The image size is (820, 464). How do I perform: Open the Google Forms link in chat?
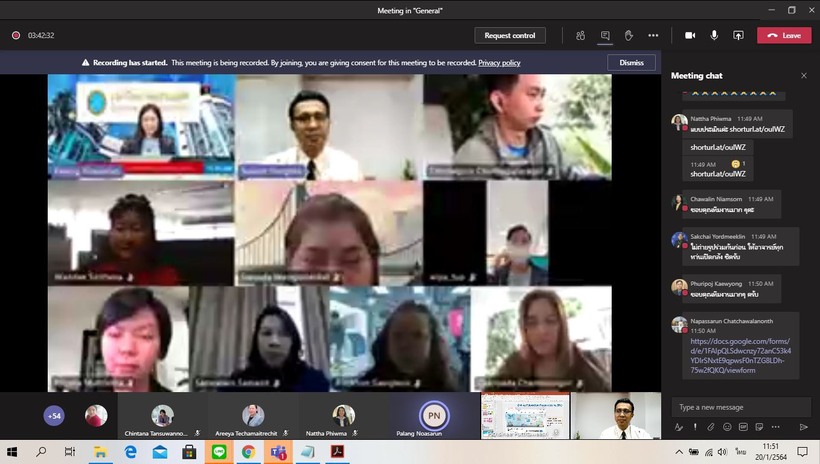(x=740, y=356)
